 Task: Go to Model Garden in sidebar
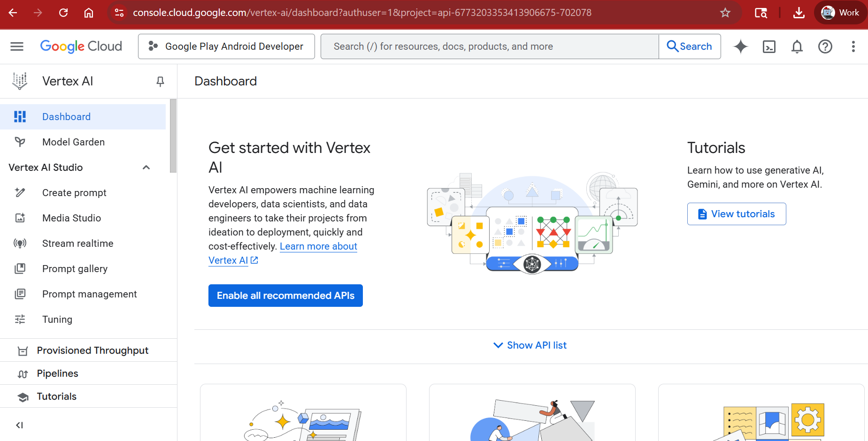coord(73,142)
